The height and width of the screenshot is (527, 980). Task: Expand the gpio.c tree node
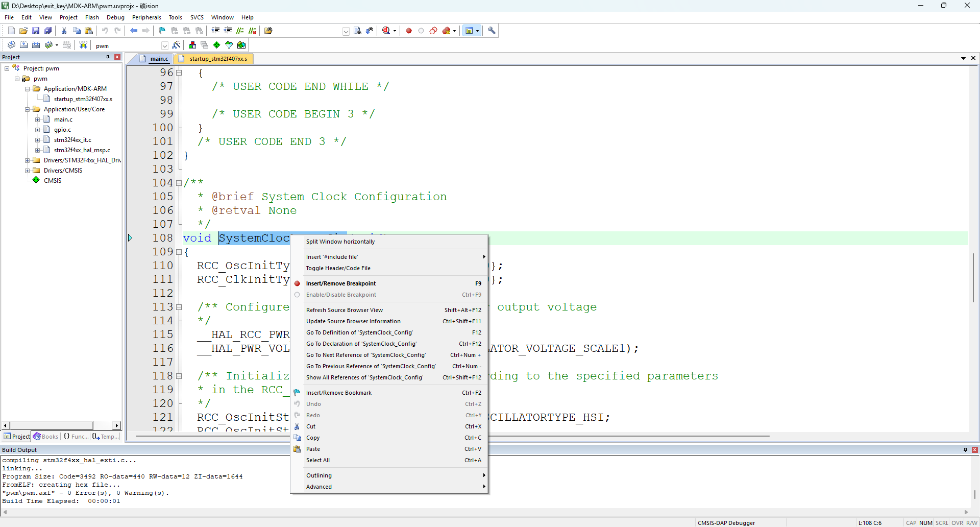[38, 130]
